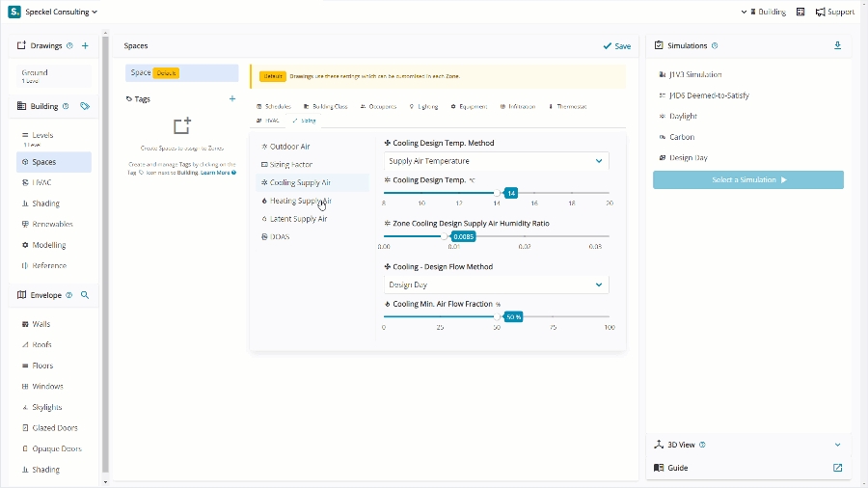Click the tag icon next to Building
The width and height of the screenshot is (868, 488).
coord(85,106)
